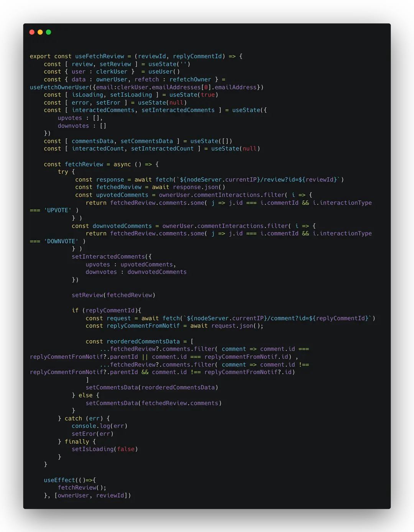Image resolution: width=414 pixels, height=532 pixels.
Task: Click the catch keyword
Action: click(73, 418)
